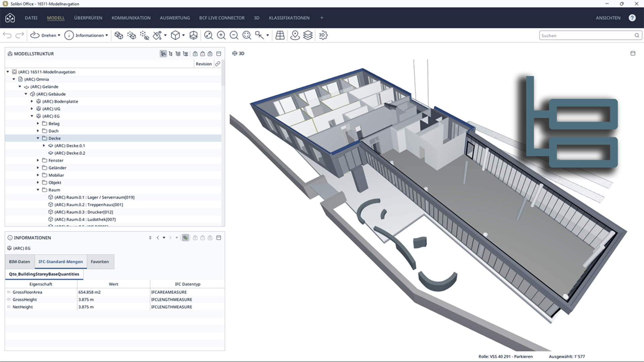Click into the Suchen search field
644x362 pixels.
tap(587, 36)
